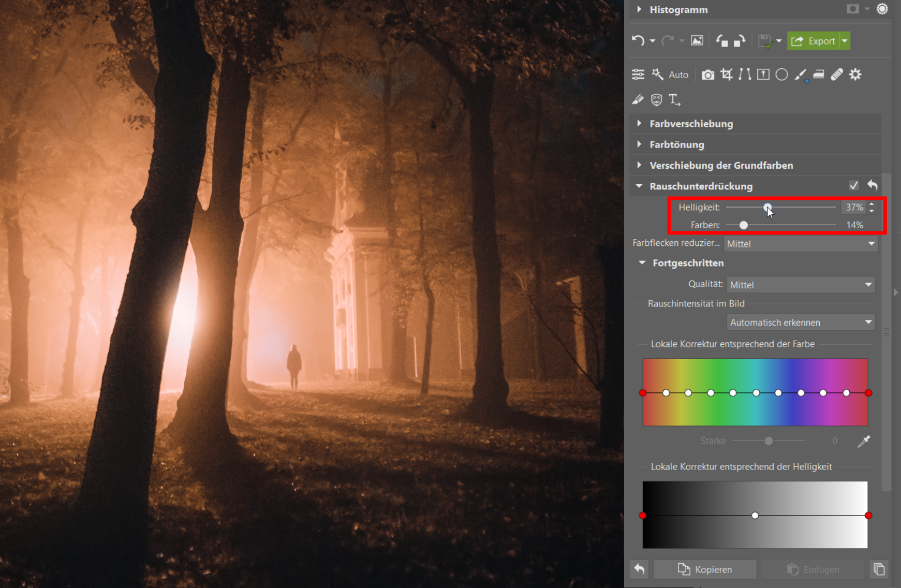901x588 pixels.
Task: Open the Automatisch erkennen dropdown
Action: pos(801,322)
